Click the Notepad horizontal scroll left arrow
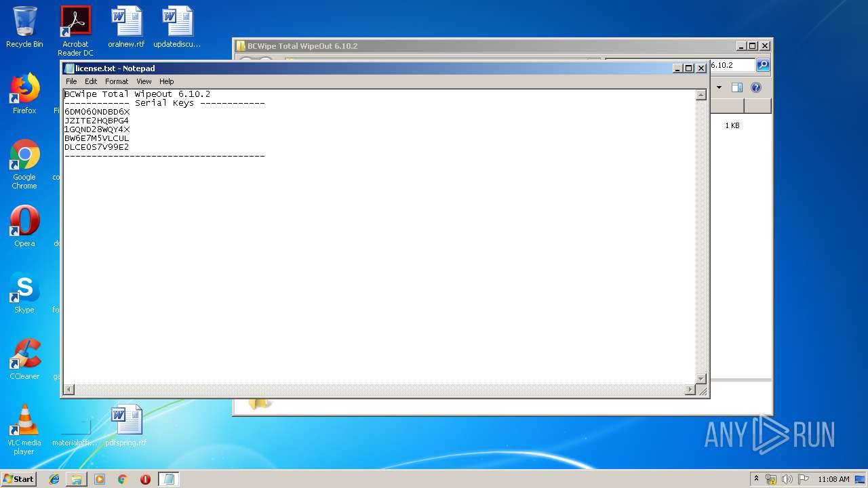868x488 pixels. click(x=68, y=390)
